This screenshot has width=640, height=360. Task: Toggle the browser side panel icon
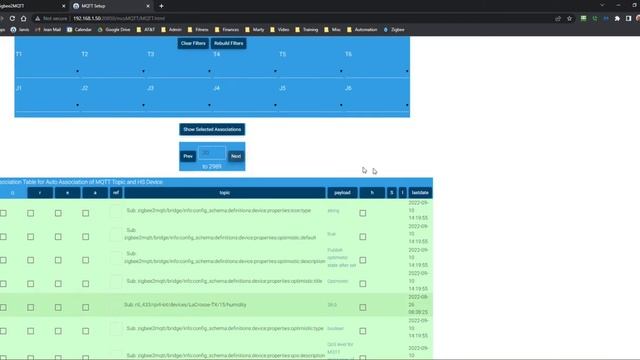pos(629,18)
